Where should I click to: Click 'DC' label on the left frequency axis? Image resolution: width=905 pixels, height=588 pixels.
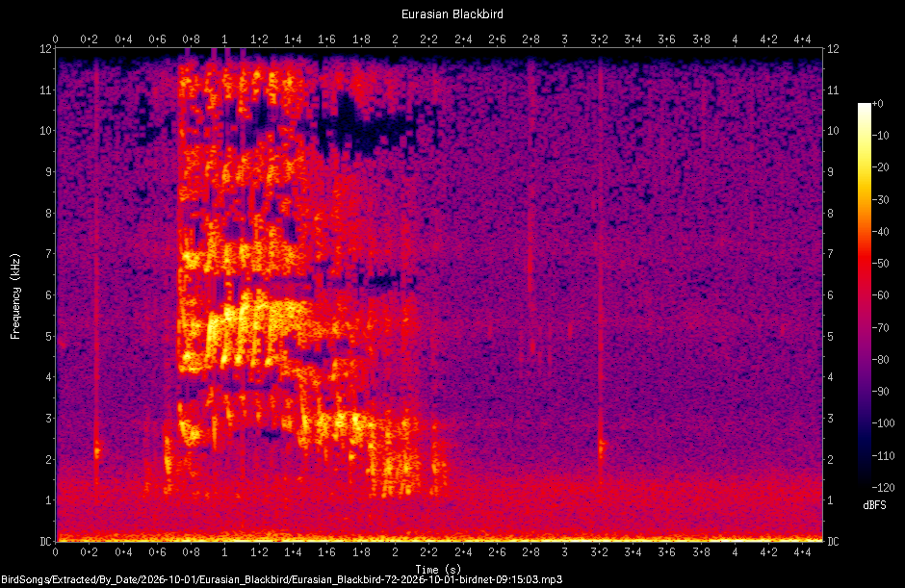[x=45, y=541]
